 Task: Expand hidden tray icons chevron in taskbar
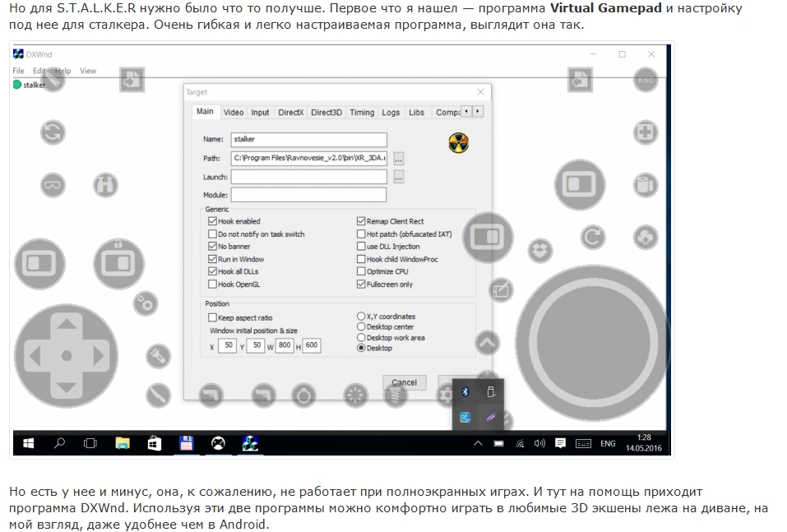pyautogui.click(x=478, y=443)
